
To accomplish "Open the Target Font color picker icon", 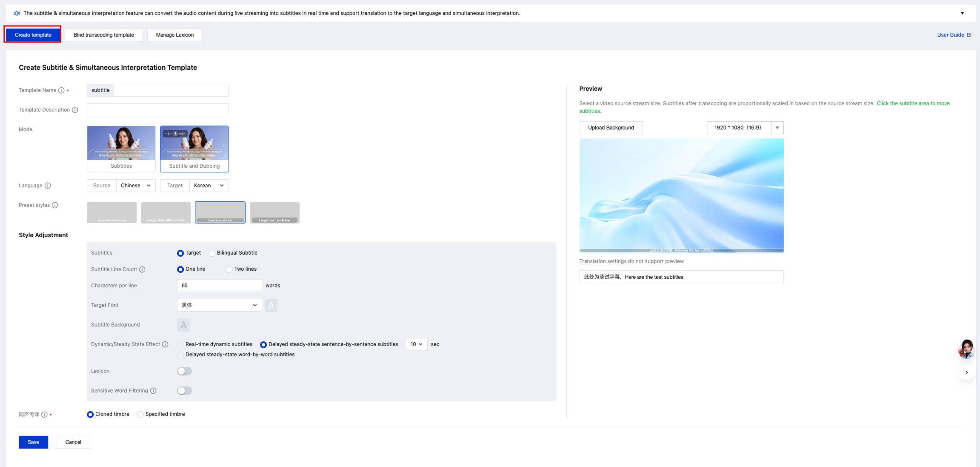I will (x=271, y=305).
